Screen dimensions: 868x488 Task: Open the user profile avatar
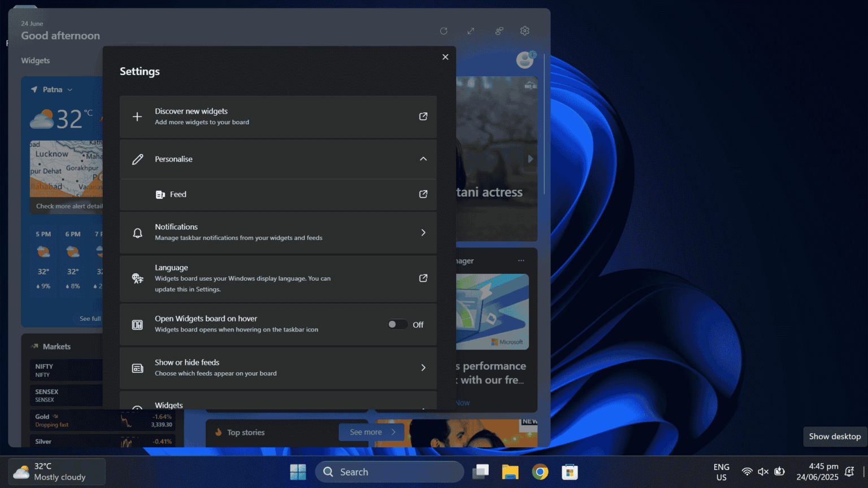(x=524, y=60)
